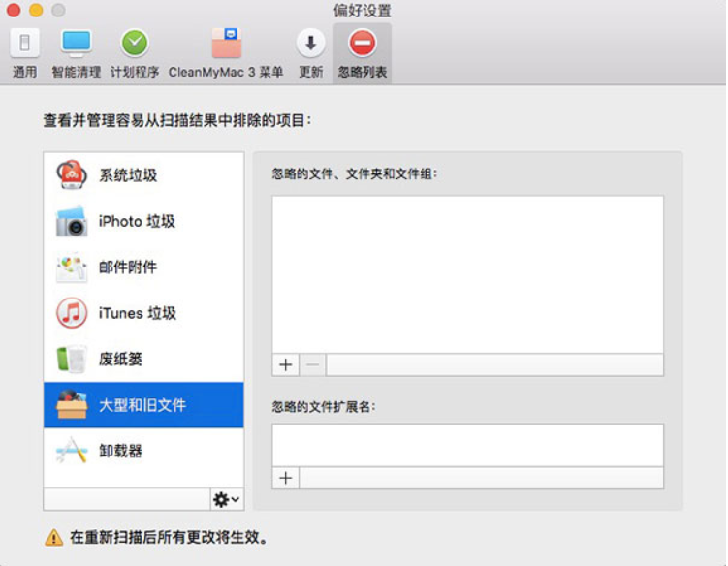Add an ignored file with plus button
The height and width of the screenshot is (566, 728).
(286, 365)
